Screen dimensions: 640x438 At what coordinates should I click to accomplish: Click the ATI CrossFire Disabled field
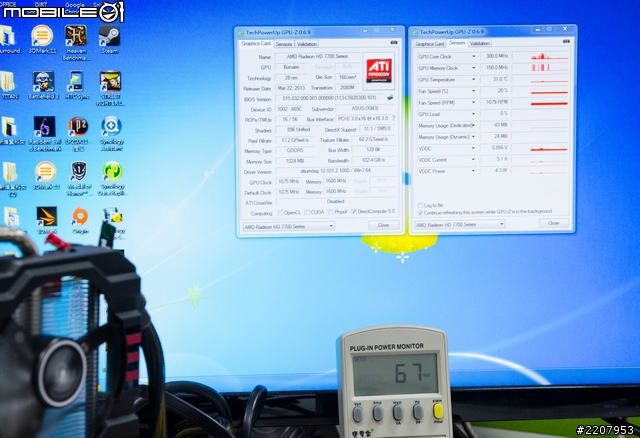coord(335,202)
